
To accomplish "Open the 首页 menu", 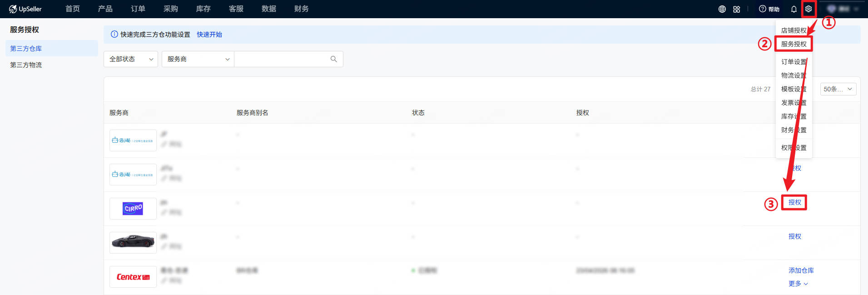I will point(73,9).
